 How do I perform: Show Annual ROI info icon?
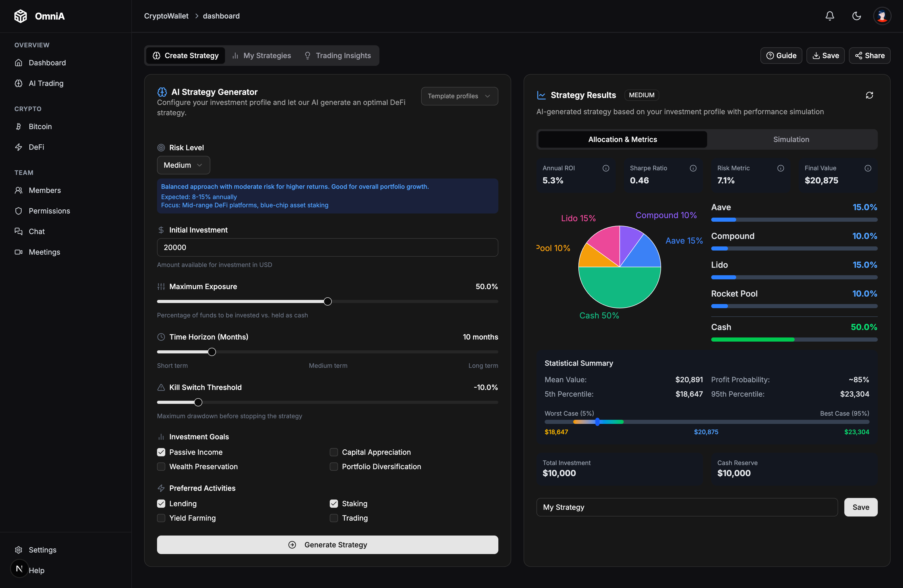606,168
